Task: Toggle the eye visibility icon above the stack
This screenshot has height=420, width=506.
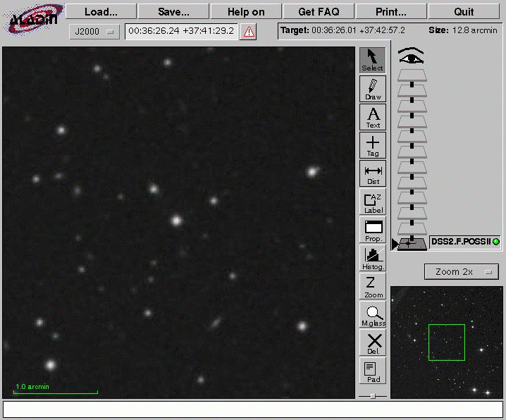Action: [x=411, y=56]
